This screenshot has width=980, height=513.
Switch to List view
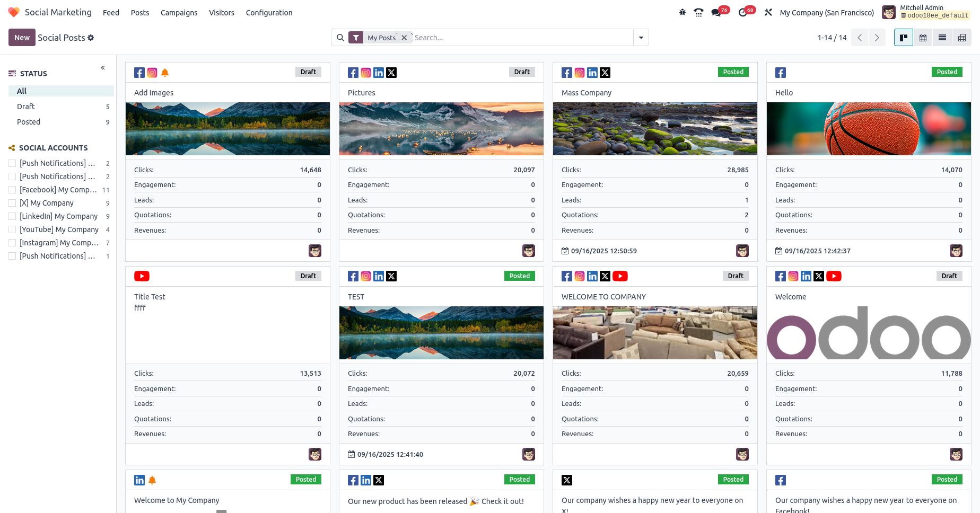click(942, 38)
